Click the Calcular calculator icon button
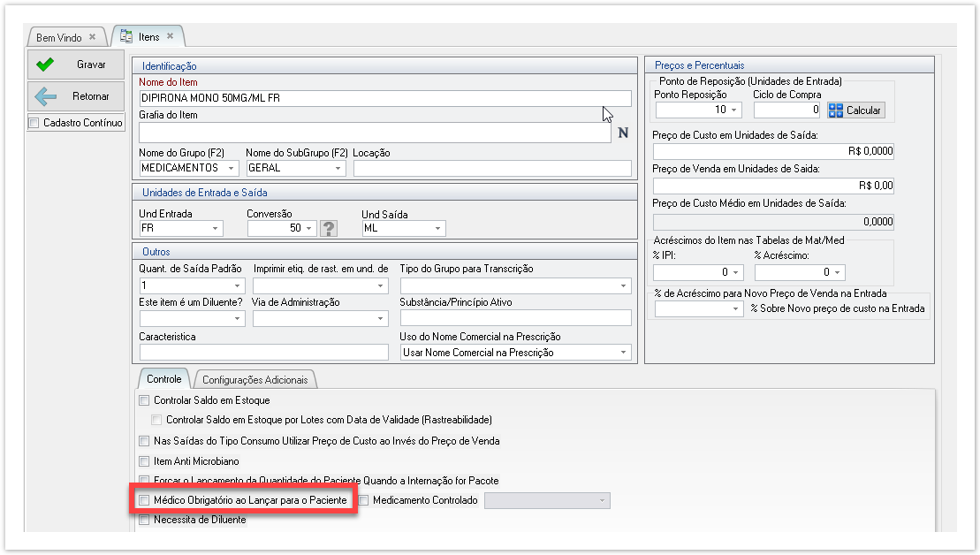The image size is (980, 555). (x=837, y=110)
